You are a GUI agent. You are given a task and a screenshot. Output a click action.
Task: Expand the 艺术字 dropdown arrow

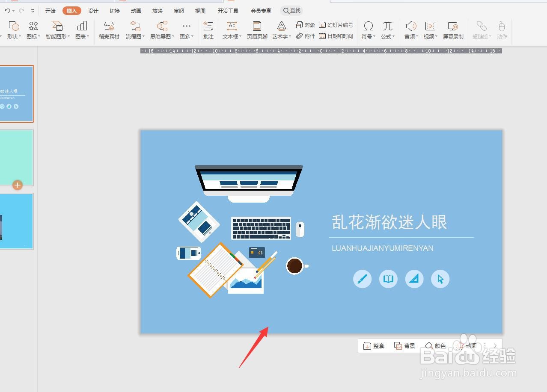(x=290, y=37)
